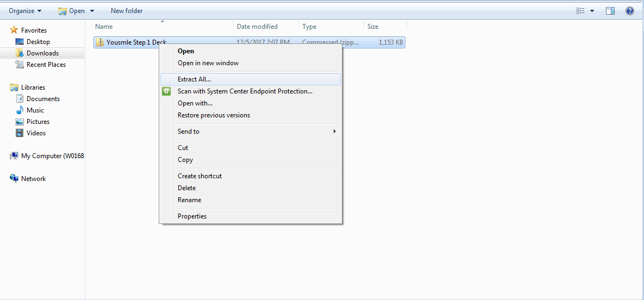This screenshot has height=300, width=644.
Task: Open the Organize dropdown menu
Action: [x=25, y=11]
